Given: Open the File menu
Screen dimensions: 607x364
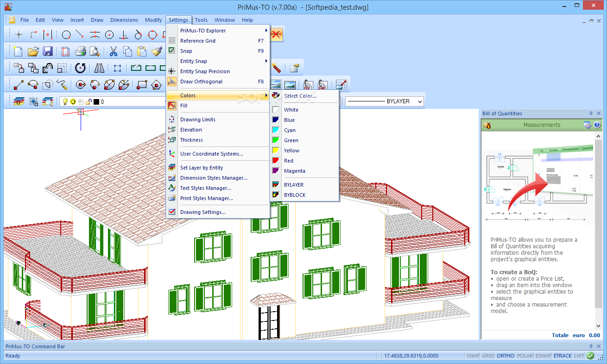Looking at the screenshot, I should [25, 20].
